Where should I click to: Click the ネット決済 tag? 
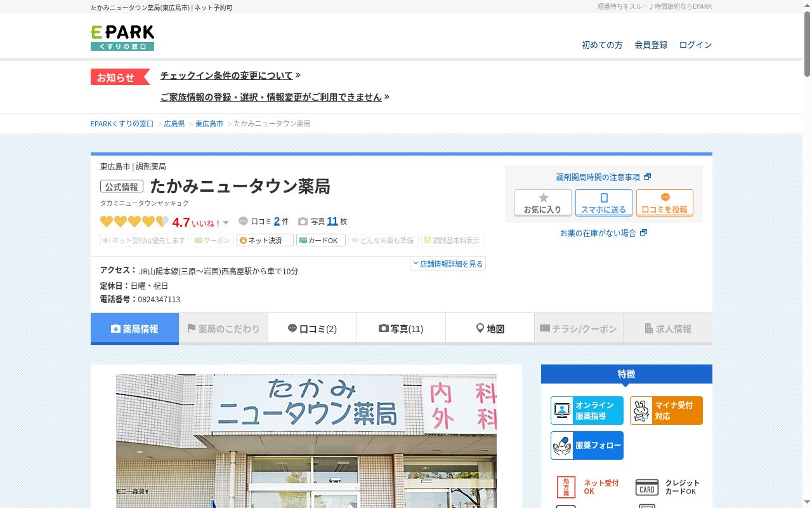(265, 240)
